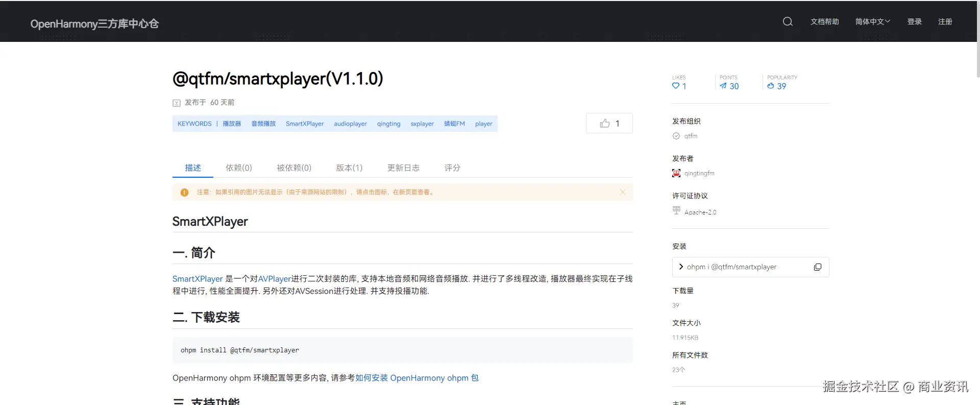Click the qtfm organization badge icon
The height and width of the screenshot is (405, 980).
tap(676, 136)
